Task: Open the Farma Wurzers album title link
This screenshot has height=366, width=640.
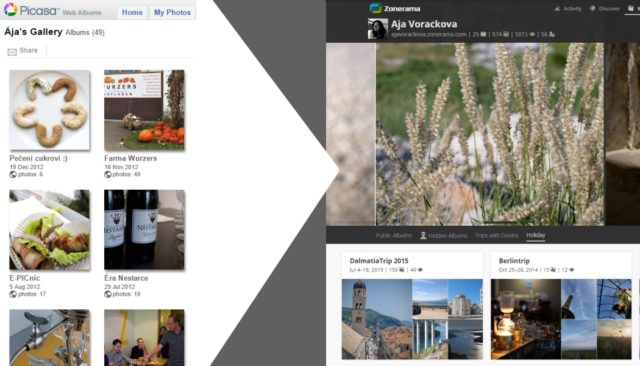Action: point(131,158)
